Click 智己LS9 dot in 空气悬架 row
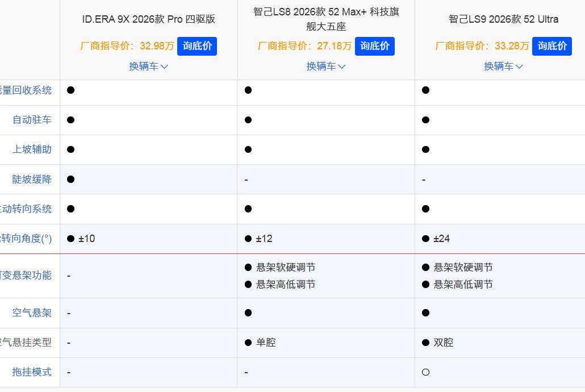 point(426,313)
